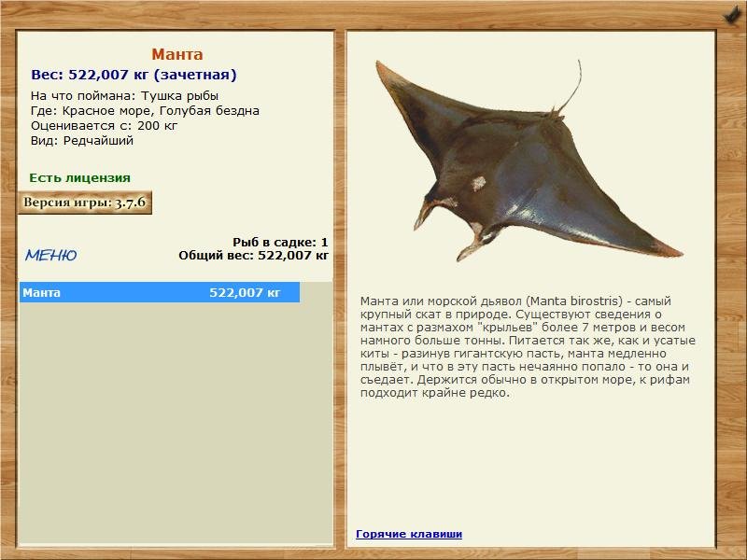Click the Есть лицензия label
Screen dimensions: 747x560
(79, 177)
